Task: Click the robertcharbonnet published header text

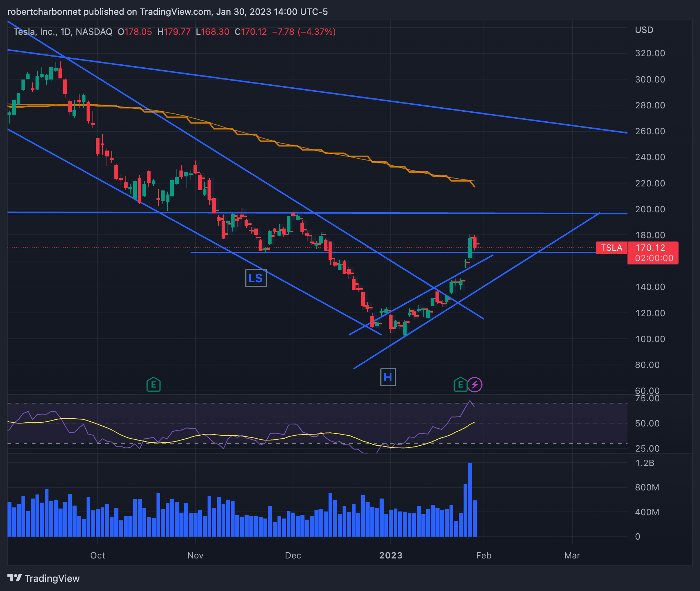Action: (168, 12)
